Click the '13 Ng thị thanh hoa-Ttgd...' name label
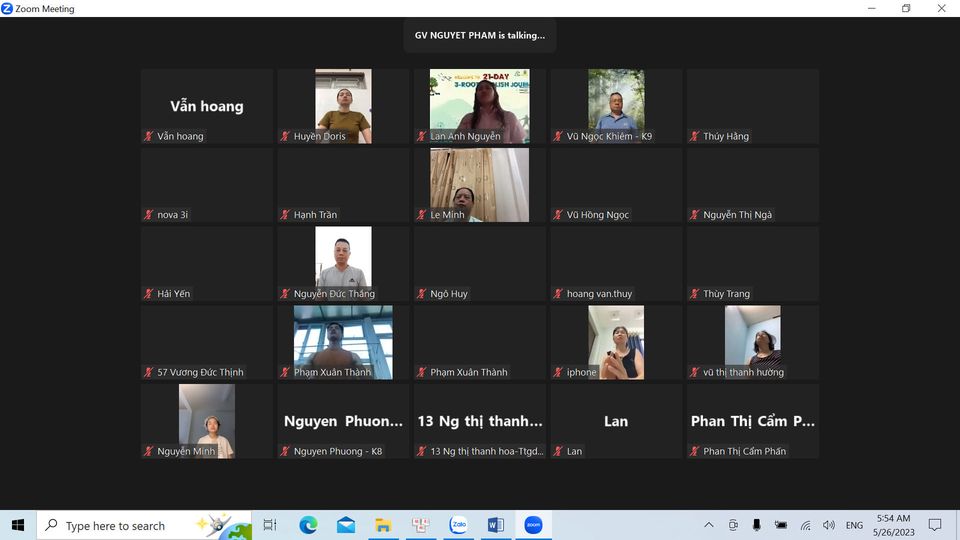This screenshot has width=960, height=540. [487, 451]
